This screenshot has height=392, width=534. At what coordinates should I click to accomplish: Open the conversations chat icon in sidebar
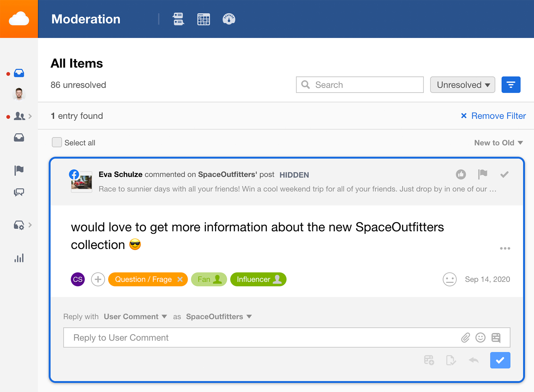(19, 192)
